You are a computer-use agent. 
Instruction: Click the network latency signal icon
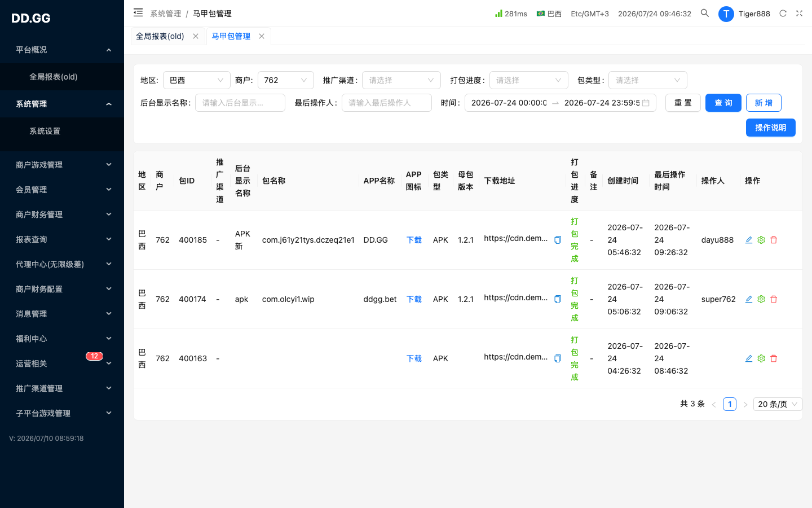[498, 13]
